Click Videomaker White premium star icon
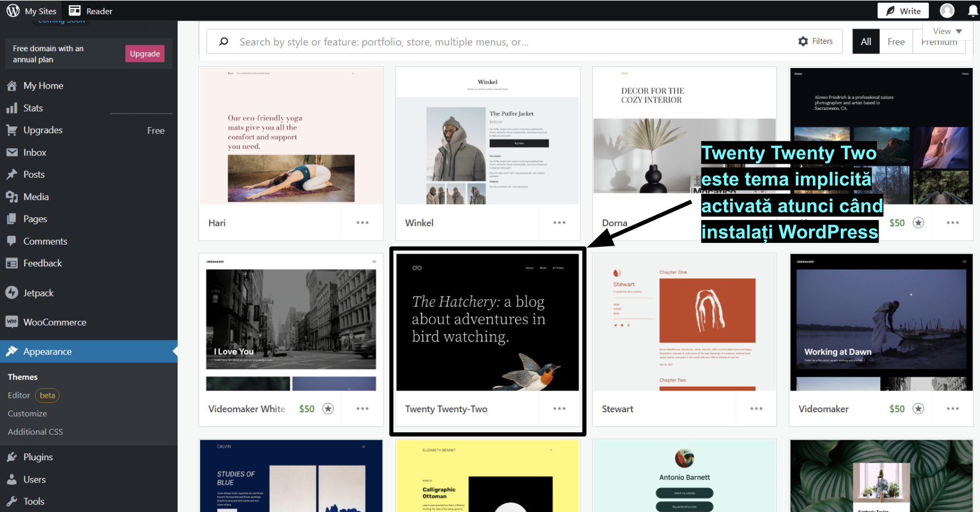This screenshot has width=980, height=512. tap(329, 409)
